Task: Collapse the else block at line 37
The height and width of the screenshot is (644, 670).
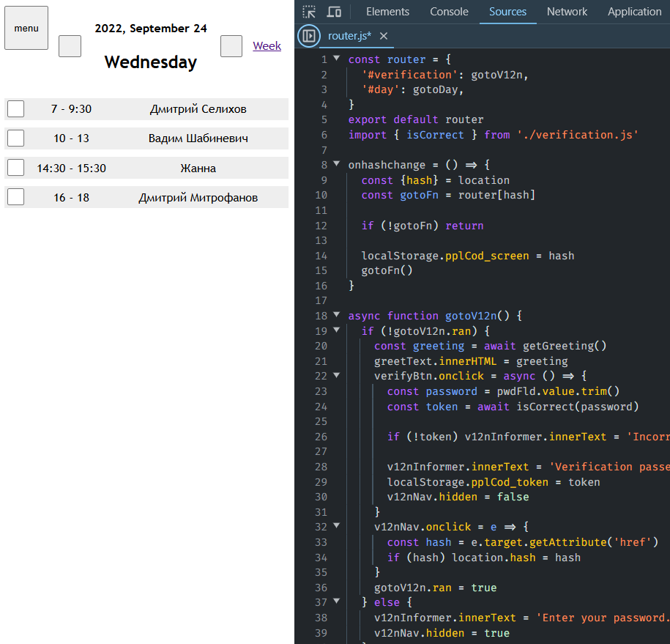Action: pyautogui.click(x=337, y=602)
